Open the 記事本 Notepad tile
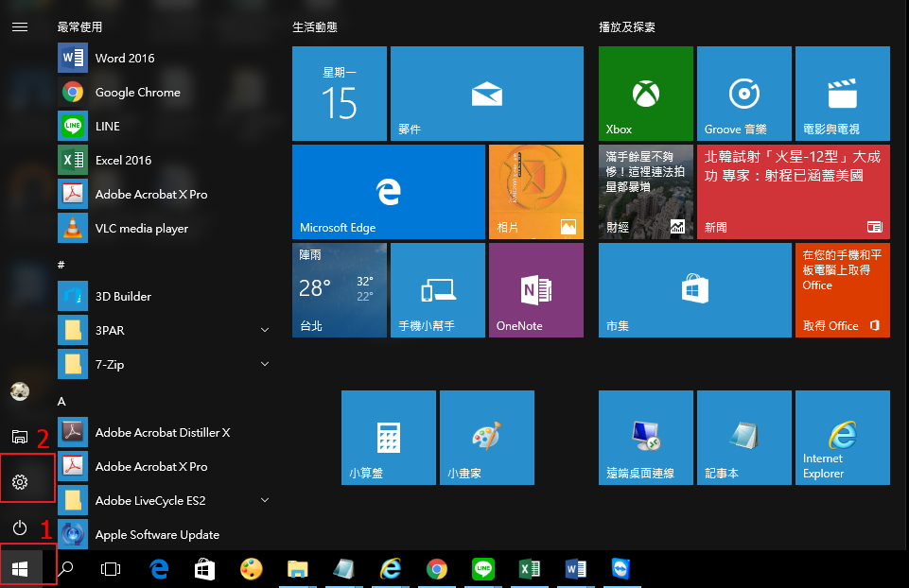This screenshot has height=588, width=909. coord(744,438)
